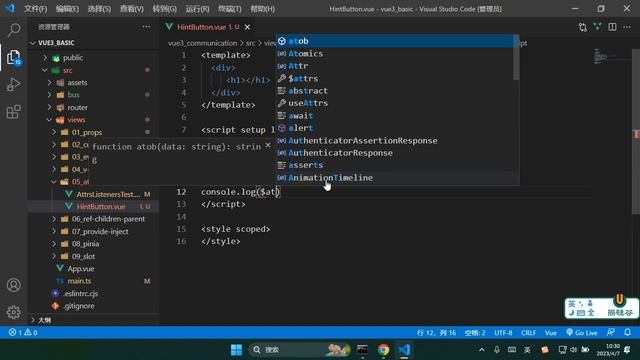Close the HintButton.vue tab
The image size is (640, 360).
click(x=247, y=27)
